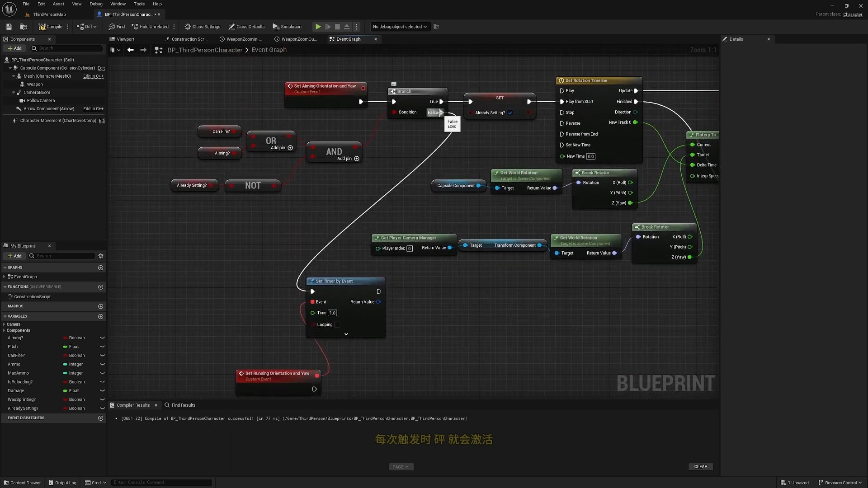The width and height of the screenshot is (868, 488).
Task: Click Edit link for Capsule Component
Action: 101,68
